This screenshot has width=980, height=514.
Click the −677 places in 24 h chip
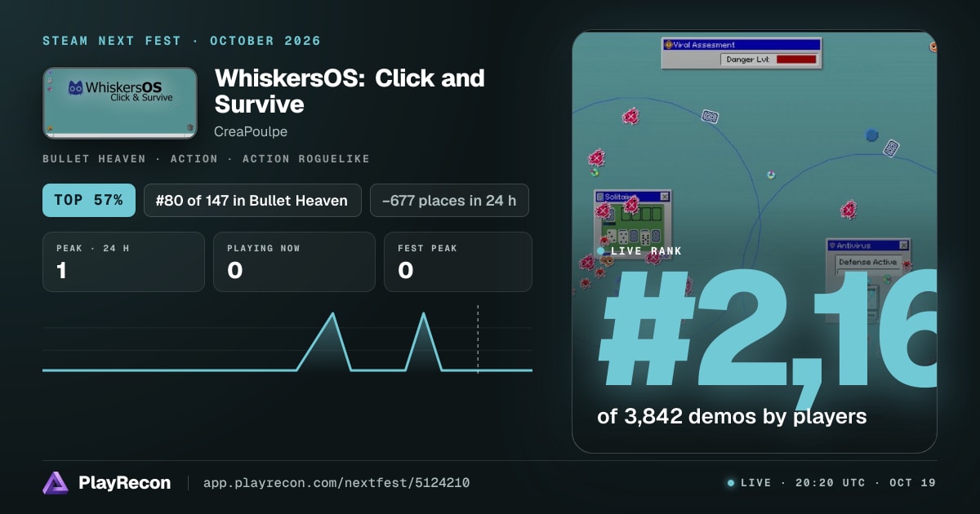click(449, 200)
